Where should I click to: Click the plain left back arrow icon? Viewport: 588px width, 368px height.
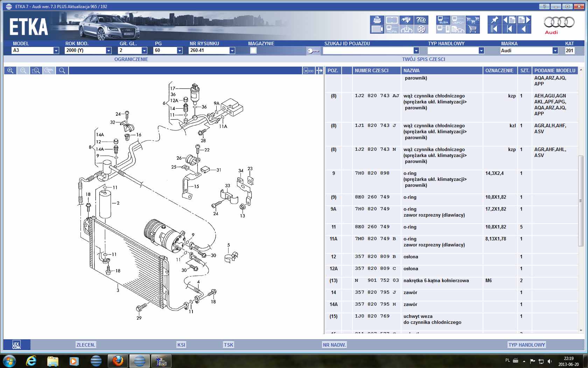point(524,29)
